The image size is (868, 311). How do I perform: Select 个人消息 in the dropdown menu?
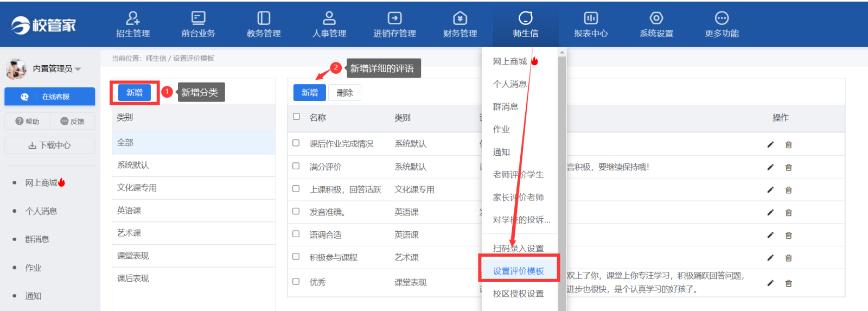click(x=509, y=84)
